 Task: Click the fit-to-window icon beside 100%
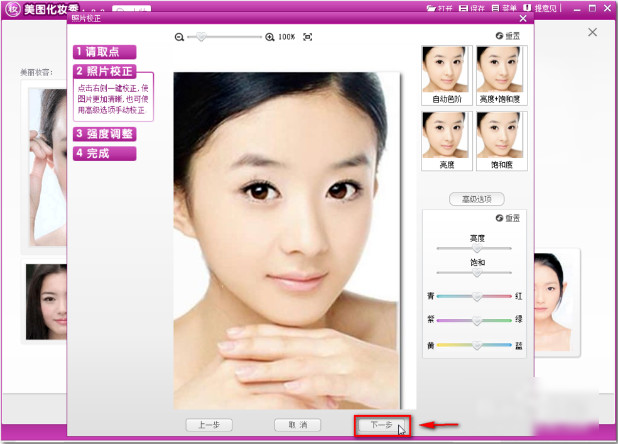[308, 37]
